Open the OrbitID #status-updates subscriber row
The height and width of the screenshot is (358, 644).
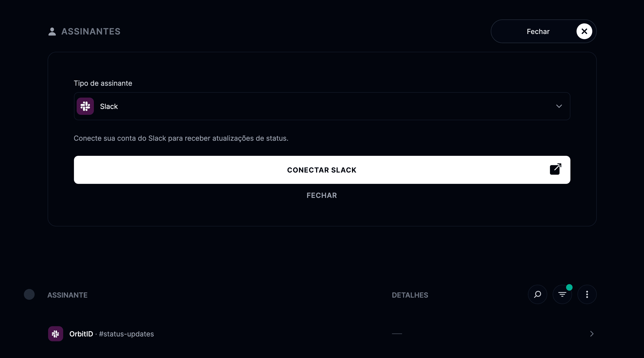coord(322,334)
